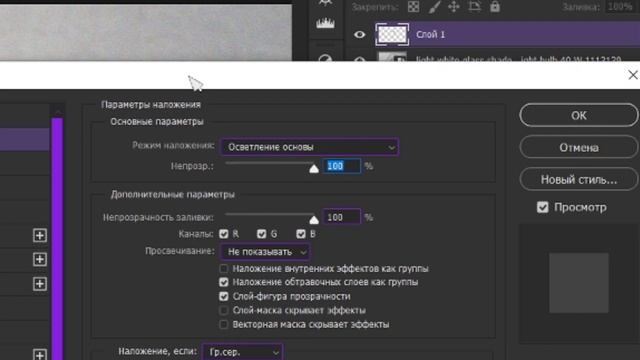Viewport: 640px width, 360px height.
Task: Close the Layer Style dialog
Action: point(633,75)
